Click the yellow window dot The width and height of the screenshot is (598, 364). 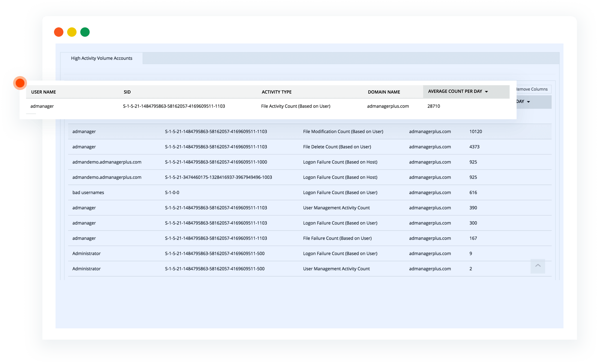(72, 32)
